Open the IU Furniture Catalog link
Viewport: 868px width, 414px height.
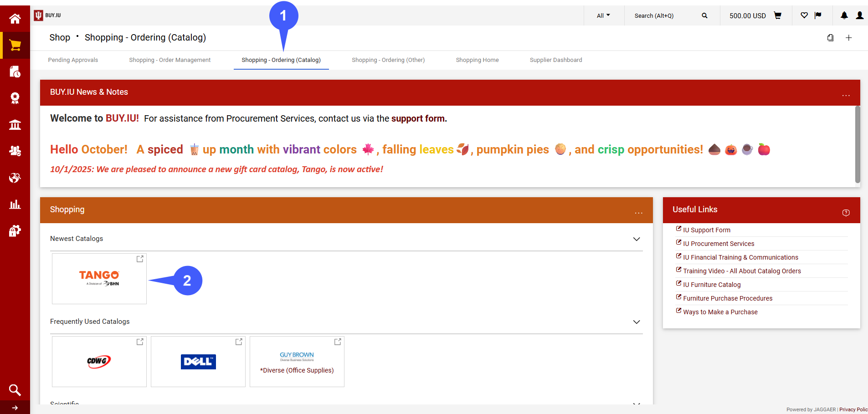712,284
